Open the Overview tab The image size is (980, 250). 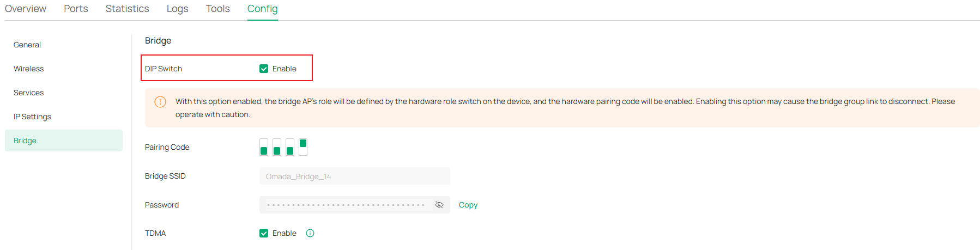26,9
